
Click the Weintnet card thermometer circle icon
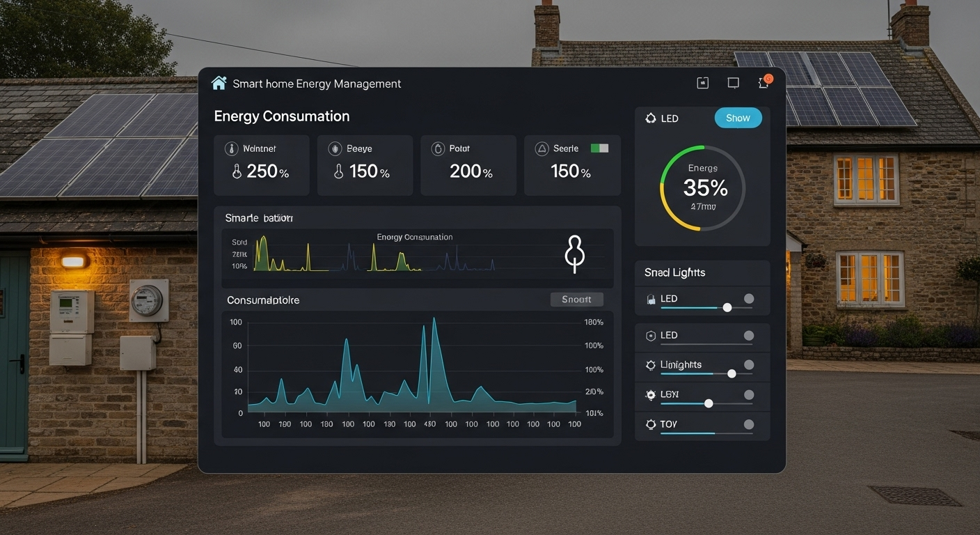coord(231,148)
